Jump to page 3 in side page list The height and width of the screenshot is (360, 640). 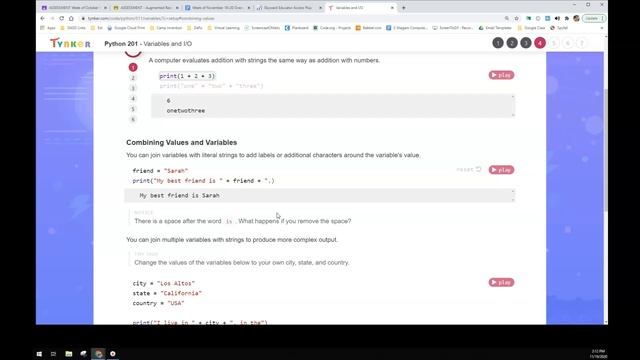[x=133, y=88]
